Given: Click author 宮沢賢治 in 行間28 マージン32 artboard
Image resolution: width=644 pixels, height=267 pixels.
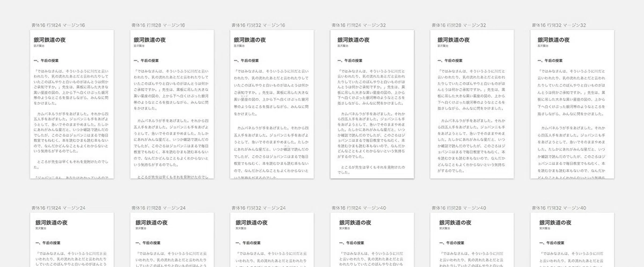Looking at the screenshot, I should (x=443, y=47).
